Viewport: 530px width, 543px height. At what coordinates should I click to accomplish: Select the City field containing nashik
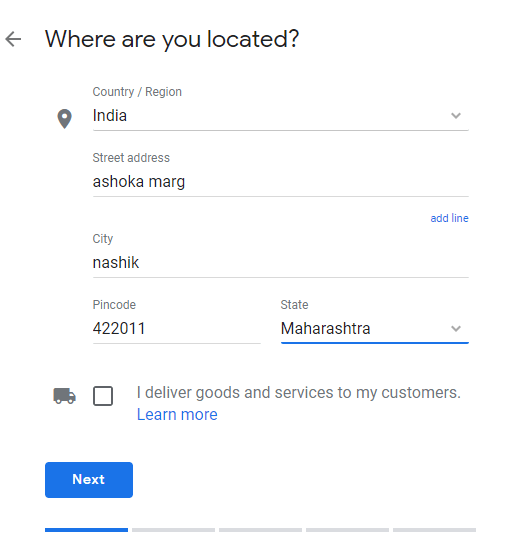point(281,262)
